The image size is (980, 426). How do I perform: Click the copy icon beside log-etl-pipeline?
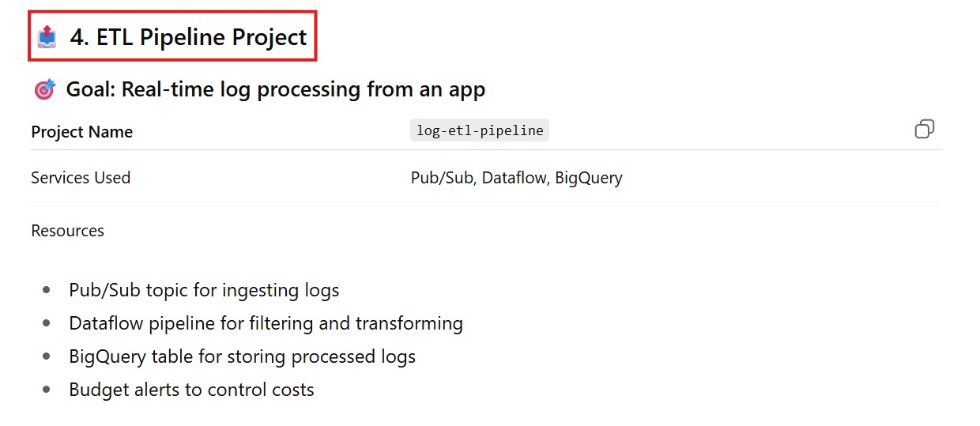(924, 130)
